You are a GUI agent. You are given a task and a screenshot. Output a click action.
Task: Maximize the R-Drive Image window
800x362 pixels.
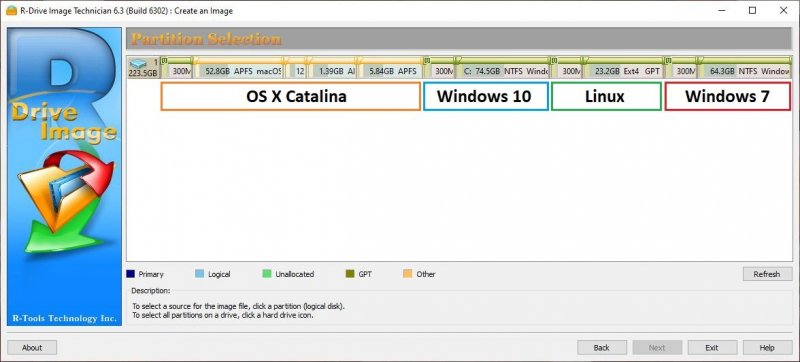pyautogui.click(x=753, y=10)
